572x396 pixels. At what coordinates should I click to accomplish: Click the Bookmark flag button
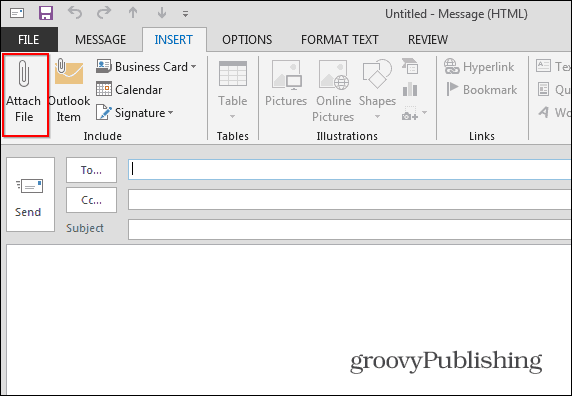pos(482,89)
